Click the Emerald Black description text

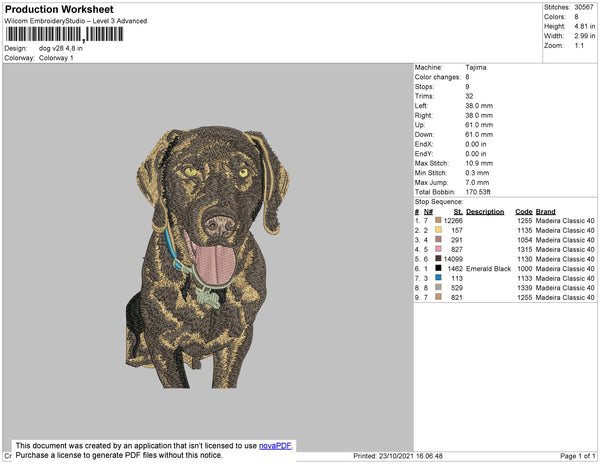(488, 269)
